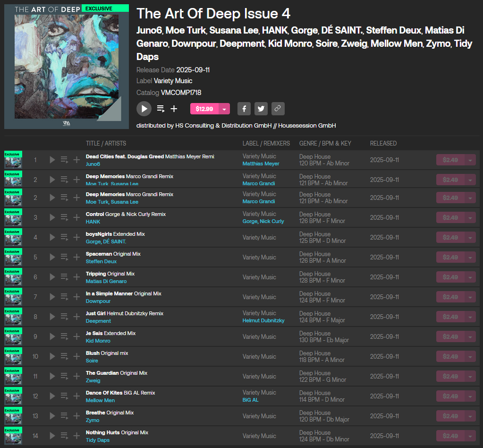Expand the purchase dropdown for Dead Cities track
The height and width of the screenshot is (448, 483).
coord(470,160)
